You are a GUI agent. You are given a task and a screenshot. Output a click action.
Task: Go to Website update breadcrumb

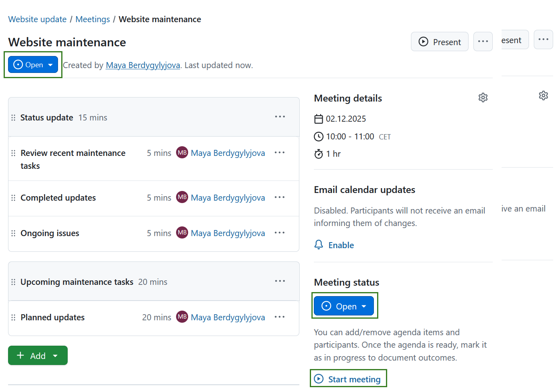pos(37,19)
